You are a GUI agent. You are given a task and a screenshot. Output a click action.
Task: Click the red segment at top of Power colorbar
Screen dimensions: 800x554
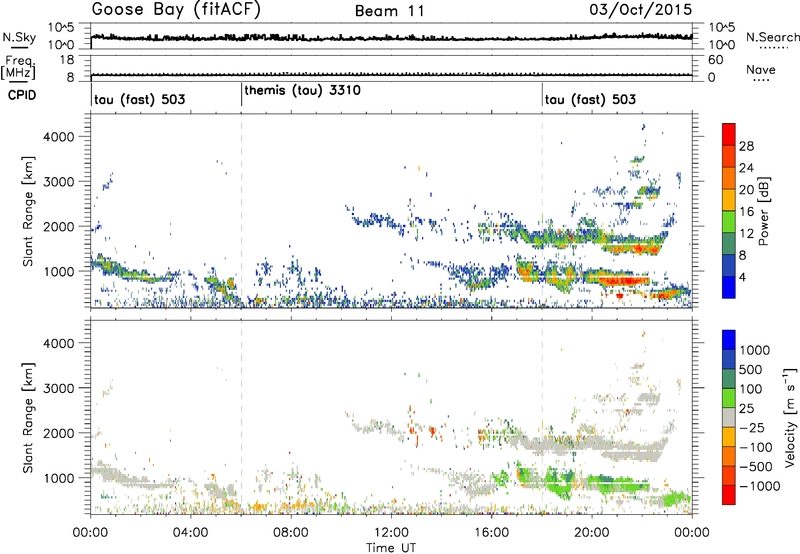[729, 134]
